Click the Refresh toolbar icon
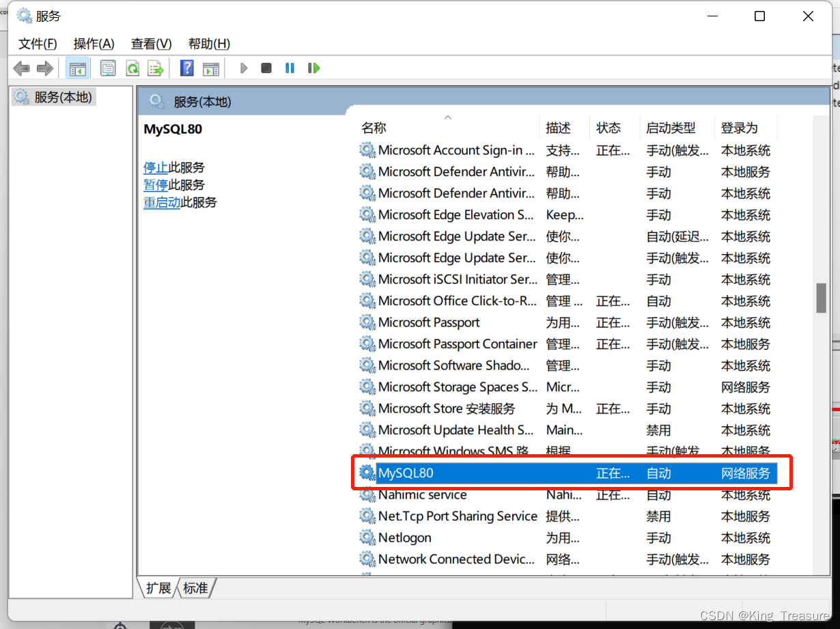This screenshot has width=840, height=629. tap(132, 68)
